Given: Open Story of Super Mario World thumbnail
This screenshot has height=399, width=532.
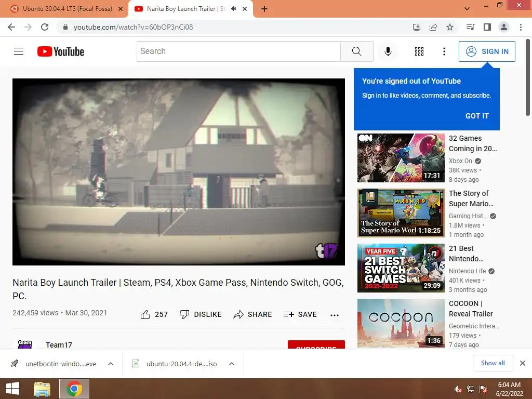Looking at the screenshot, I should click(x=401, y=212).
